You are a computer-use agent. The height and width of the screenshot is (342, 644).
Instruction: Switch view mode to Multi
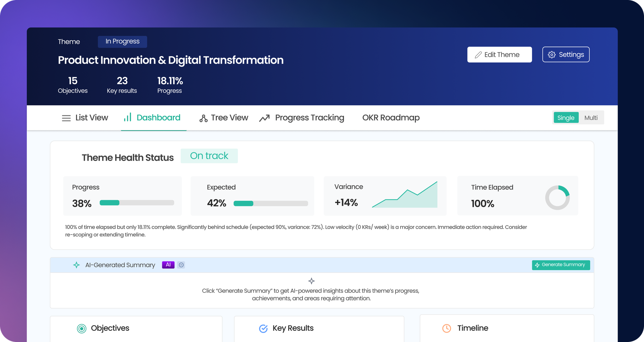click(591, 117)
